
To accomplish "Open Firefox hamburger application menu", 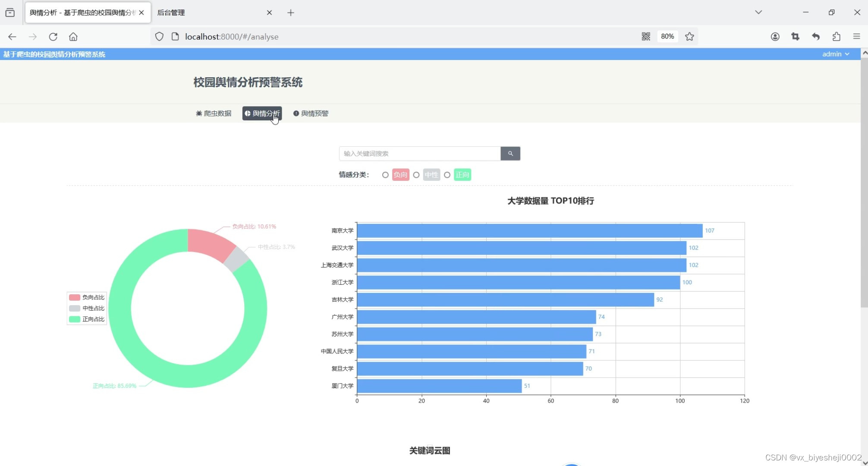I will tap(856, 37).
